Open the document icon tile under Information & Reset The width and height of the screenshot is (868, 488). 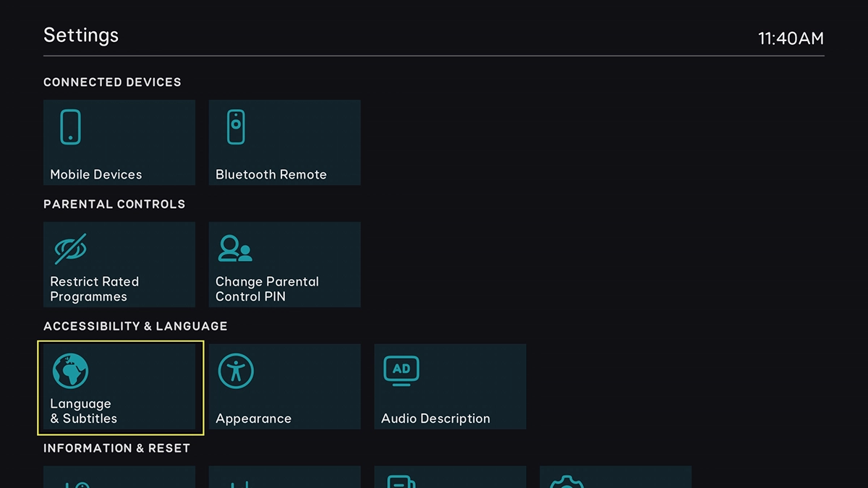click(x=401, y=480)
